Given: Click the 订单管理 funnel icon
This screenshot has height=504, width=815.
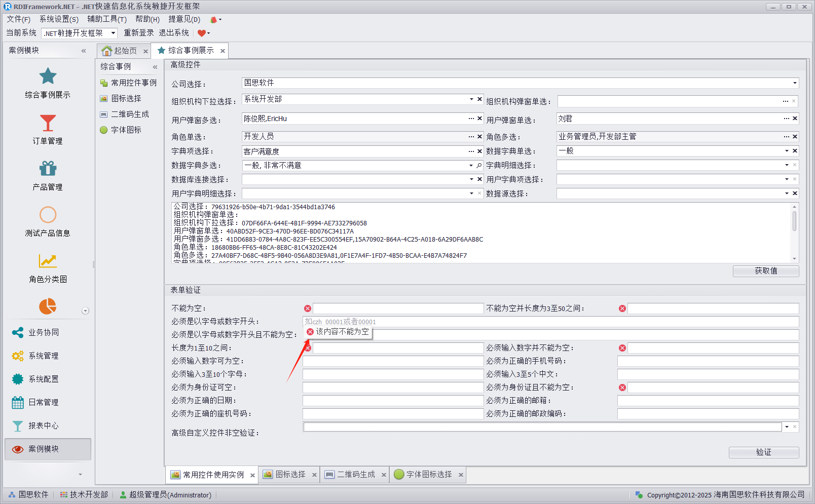Looking at the screenshot, I should [48, 123].
